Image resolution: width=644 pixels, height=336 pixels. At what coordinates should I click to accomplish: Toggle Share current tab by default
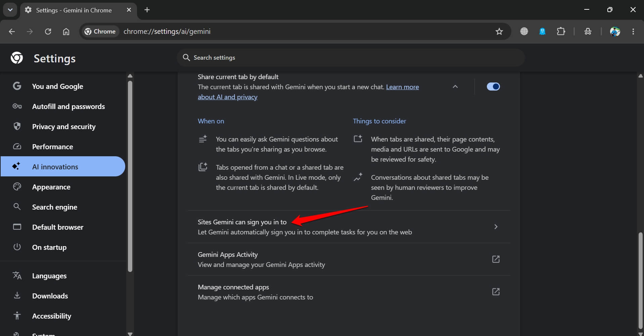click(x=493, y=87)
